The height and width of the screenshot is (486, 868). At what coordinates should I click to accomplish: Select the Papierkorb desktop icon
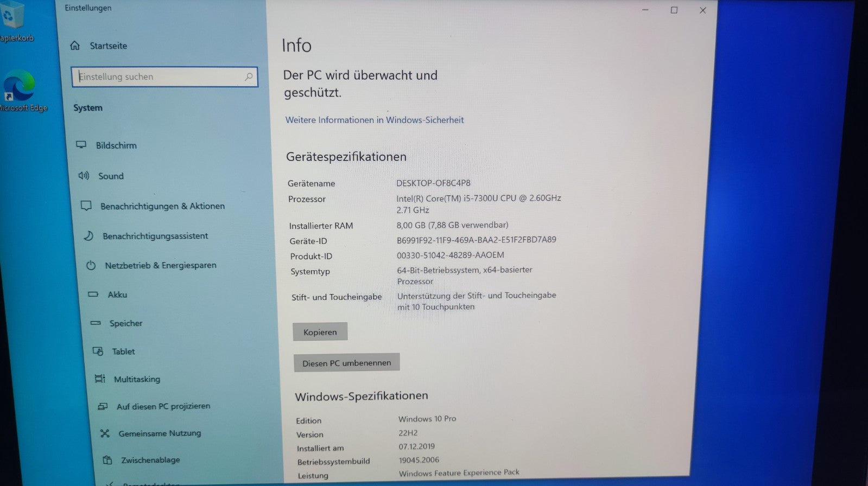click(x=15, y=22)
